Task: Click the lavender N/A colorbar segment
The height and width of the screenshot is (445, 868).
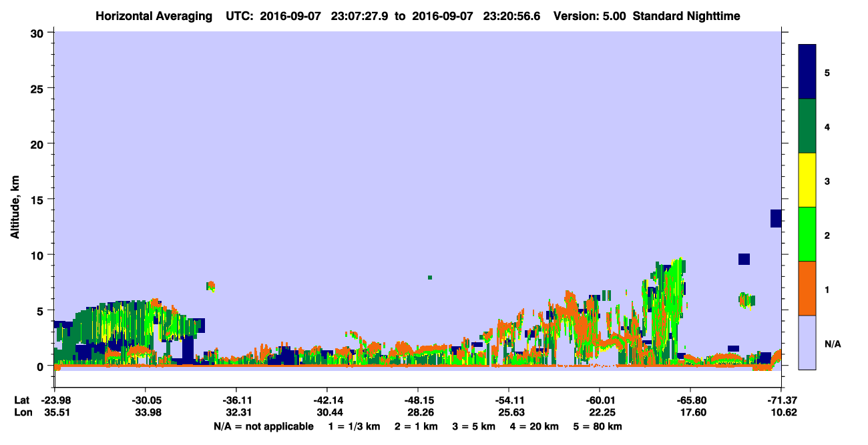Action: point(807,342)
